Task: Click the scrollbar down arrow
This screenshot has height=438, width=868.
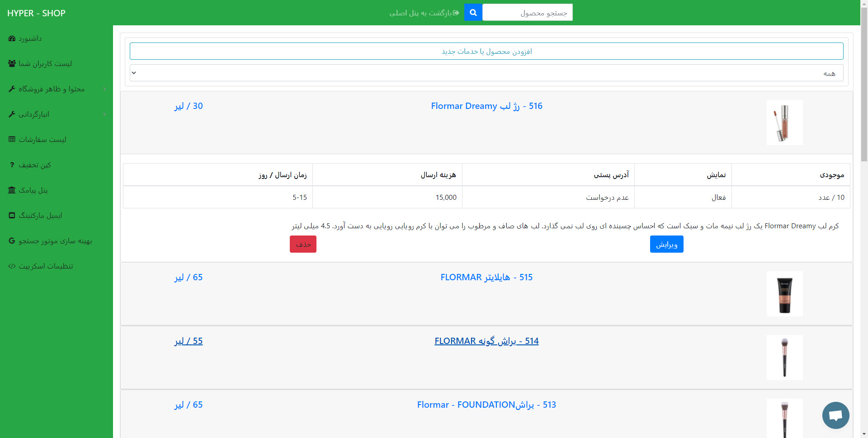Action: tap(864, 434)
